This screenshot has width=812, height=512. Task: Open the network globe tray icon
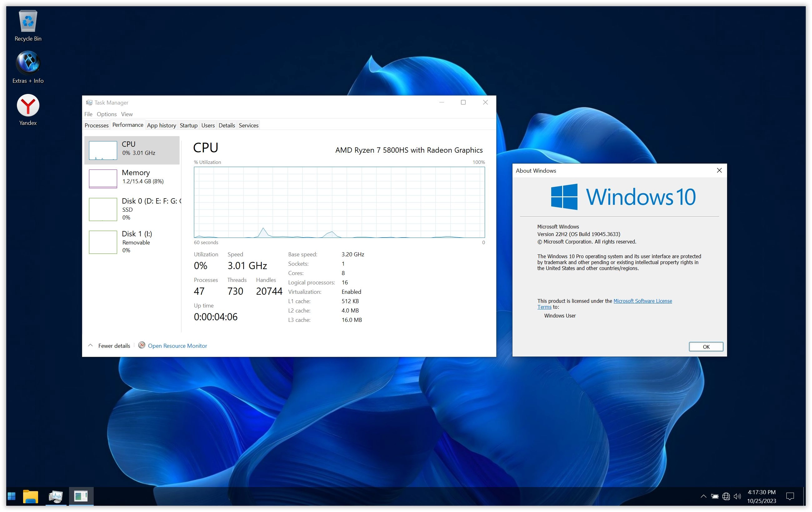726,496
